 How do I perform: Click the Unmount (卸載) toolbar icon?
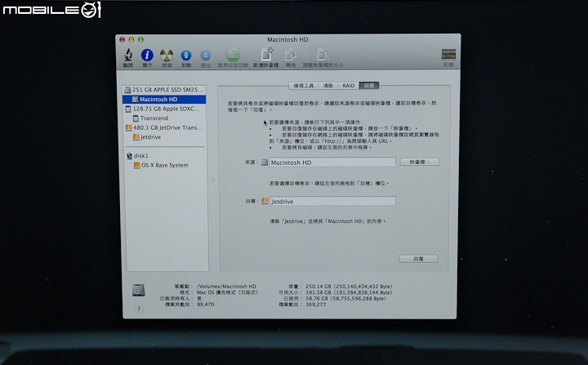click(186, 56)
